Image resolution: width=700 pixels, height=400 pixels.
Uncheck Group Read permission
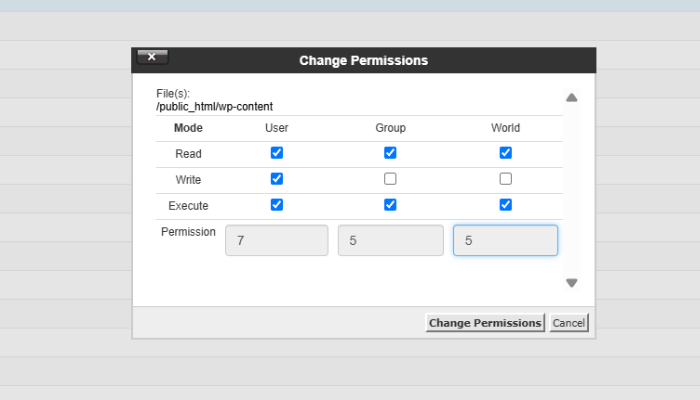coord(390,153)
